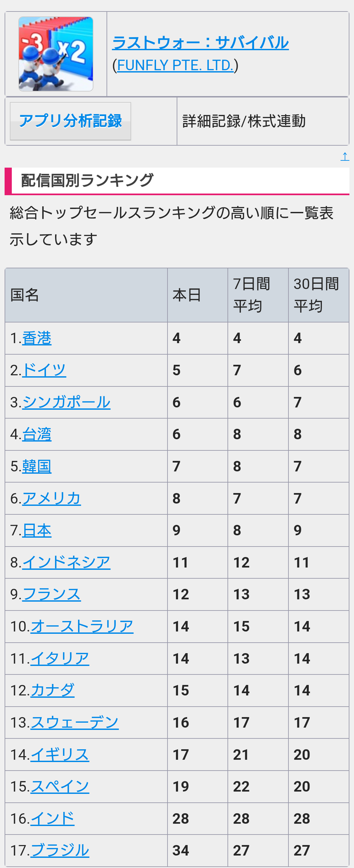The height and width of the screenshot is (868, 354).
Task: Click the Last War app icon thumbnail
Action: [56, 54]
